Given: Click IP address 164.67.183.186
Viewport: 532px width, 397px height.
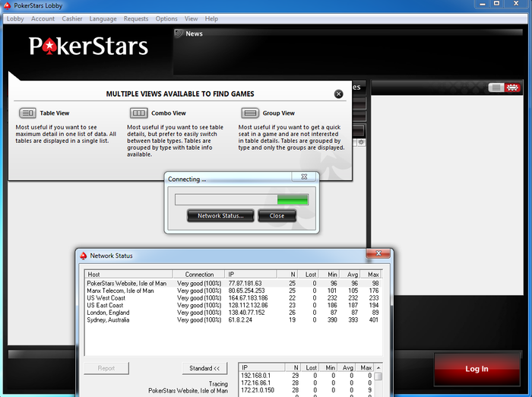Looking at the screenshot, I should [x=248, y=298].
